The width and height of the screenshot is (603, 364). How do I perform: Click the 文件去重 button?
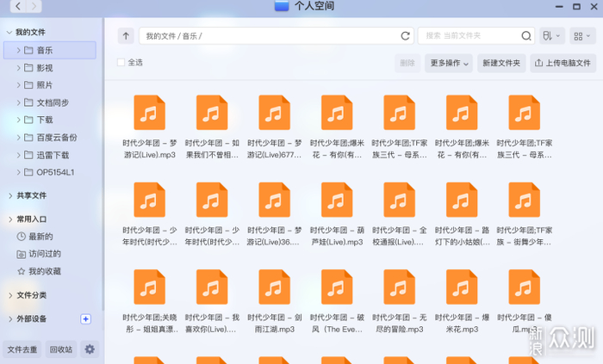click(22, 349)
